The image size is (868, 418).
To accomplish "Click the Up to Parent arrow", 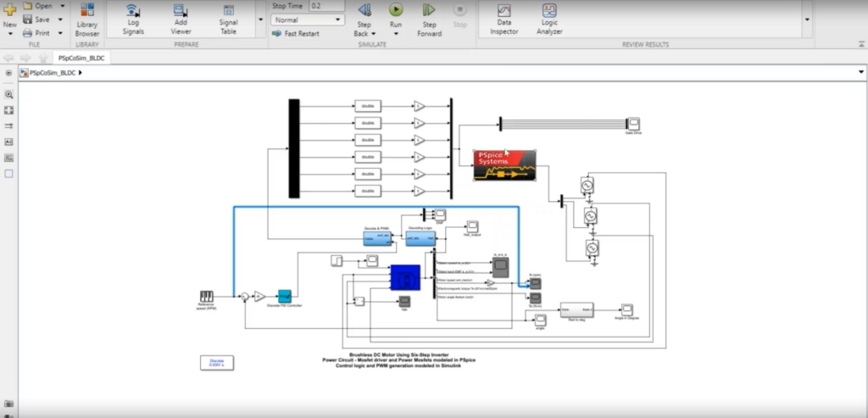I will (x=42, y=59).
